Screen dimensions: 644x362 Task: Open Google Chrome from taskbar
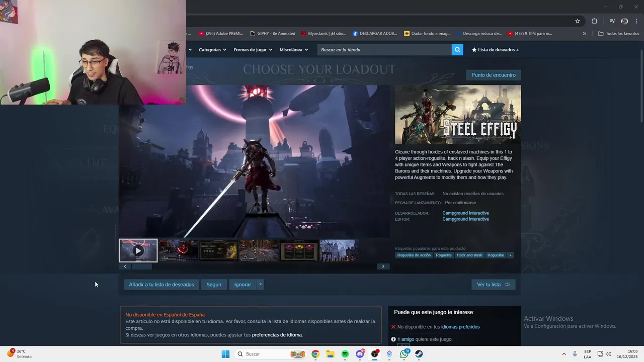click(x=315, y=354)
